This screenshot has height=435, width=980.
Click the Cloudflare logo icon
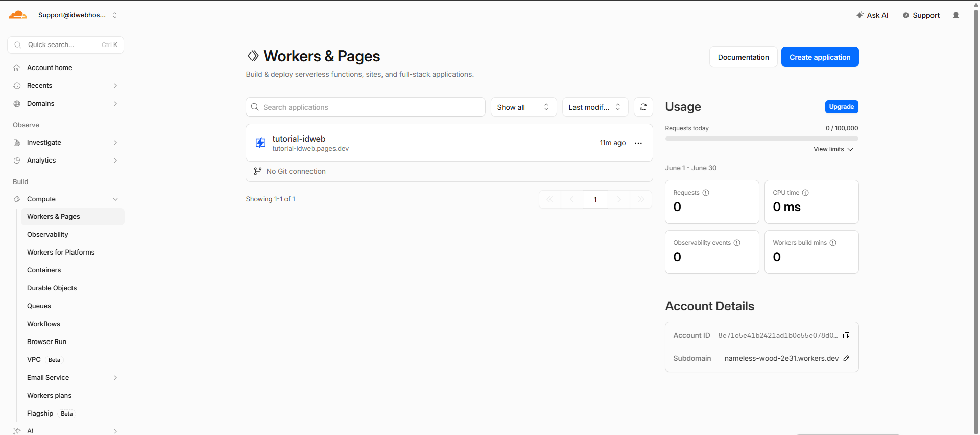pos(17,15)
